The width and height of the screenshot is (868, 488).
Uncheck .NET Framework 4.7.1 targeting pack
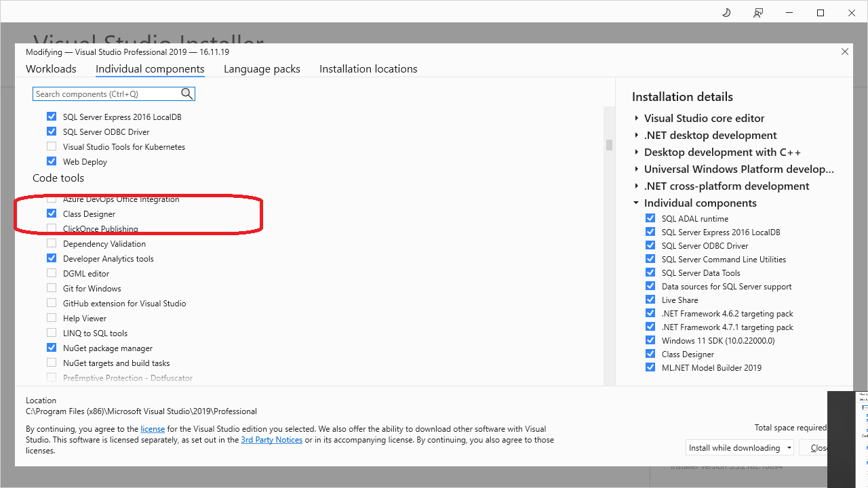pos(650,327)
